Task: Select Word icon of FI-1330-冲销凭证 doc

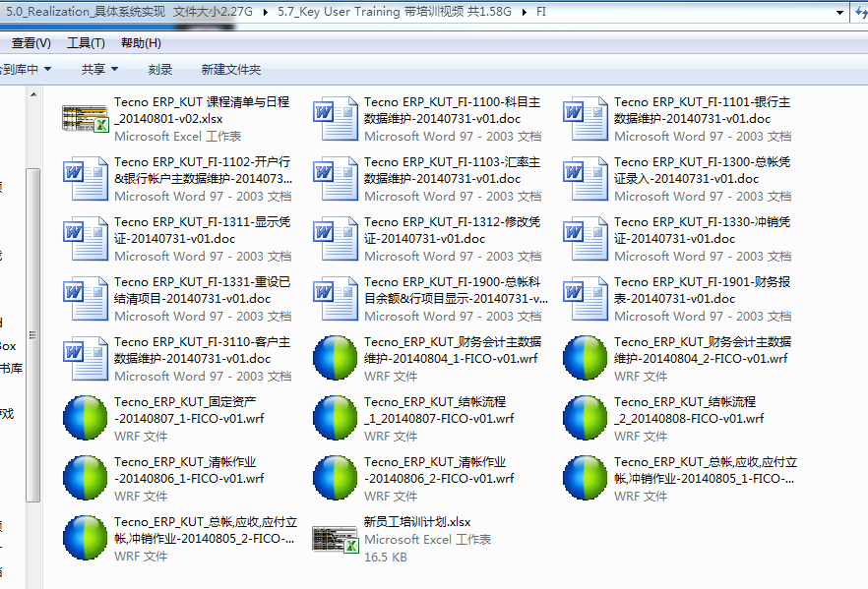Action: [586, 239]
